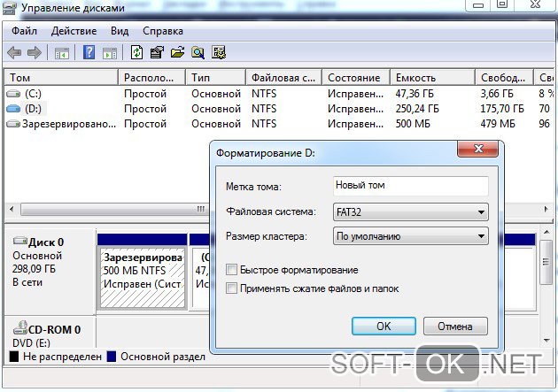Image resolution: width=558 pixels, height=392 pixels.
Task: Open the Размер кластера dropdown
Action: 411,236
